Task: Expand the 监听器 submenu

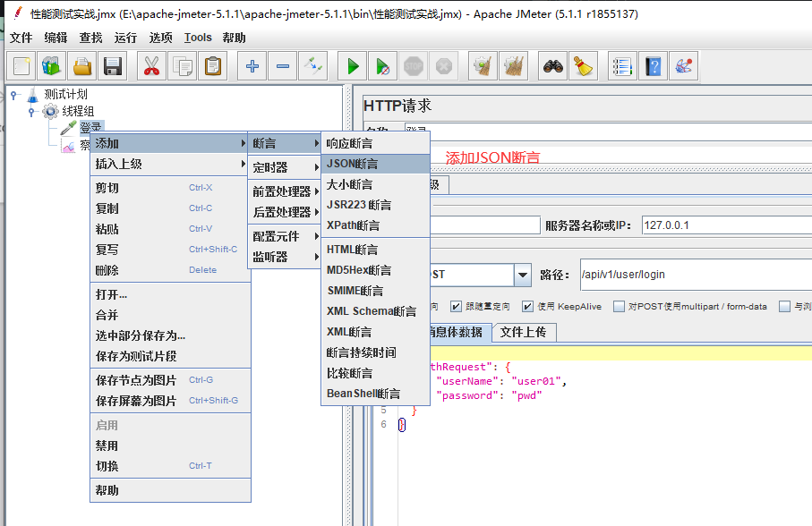Action: coord(285,257)
